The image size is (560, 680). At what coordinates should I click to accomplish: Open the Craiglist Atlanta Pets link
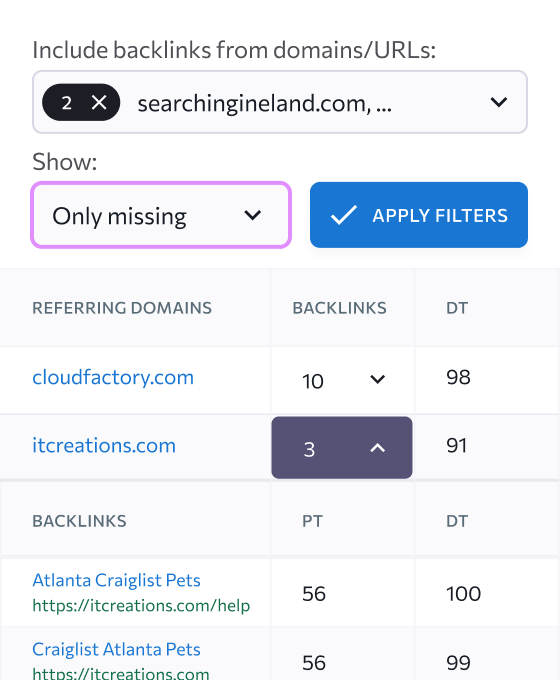(116, 650)
